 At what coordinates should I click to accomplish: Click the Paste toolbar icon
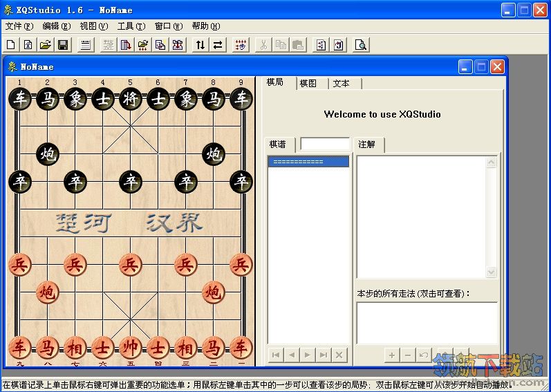coord(298,45)
